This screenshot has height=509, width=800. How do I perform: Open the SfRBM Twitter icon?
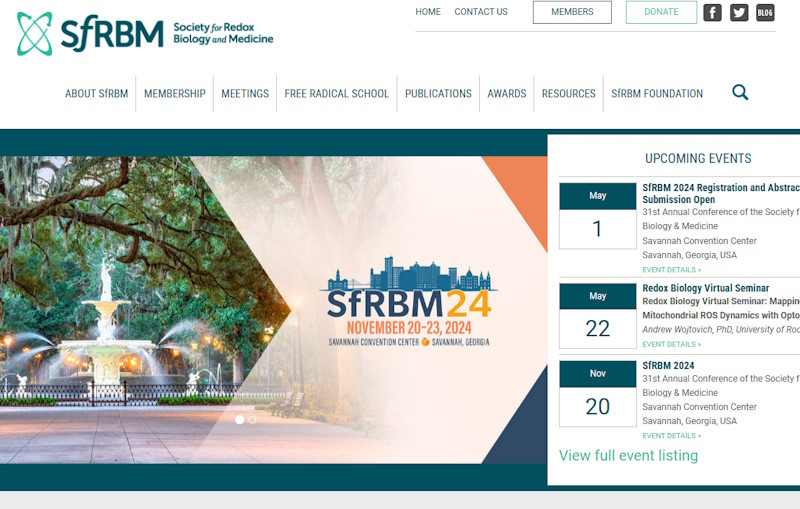click(739, 12)
